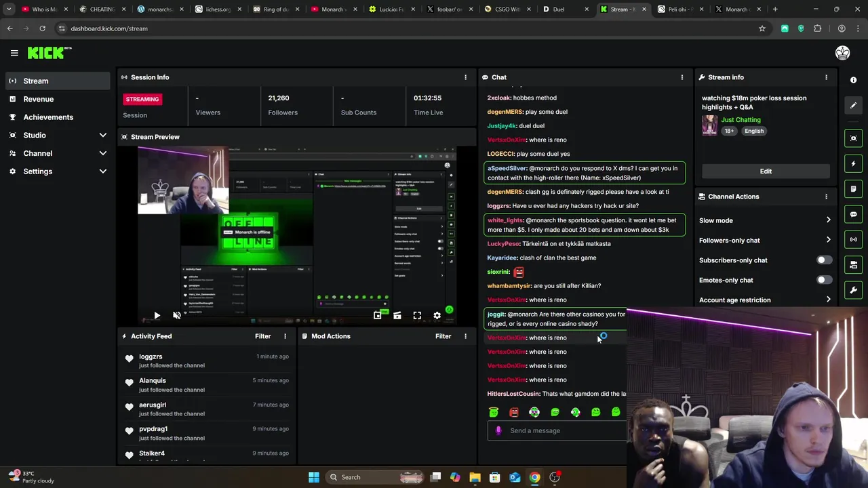
Task: Click the info icon in the right toolbar
Action: point(853,80)
